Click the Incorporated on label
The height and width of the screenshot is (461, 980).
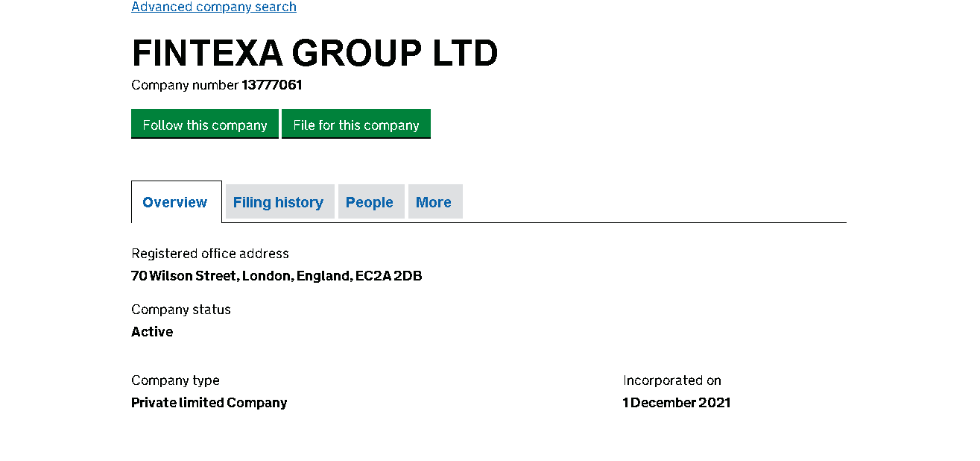click(672, 380)
